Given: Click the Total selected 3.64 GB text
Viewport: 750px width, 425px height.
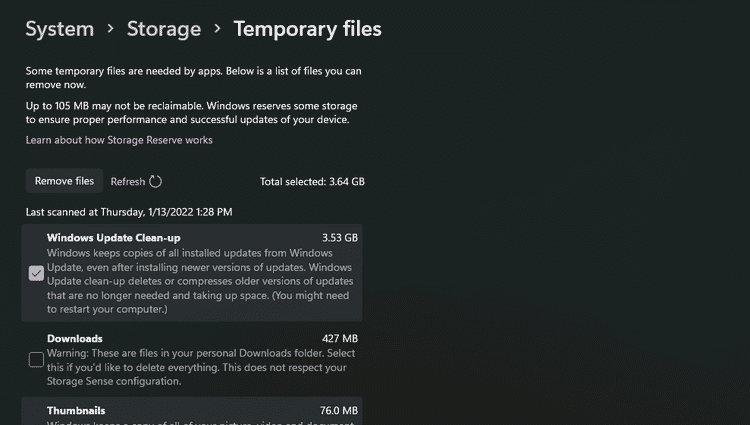Looking at the screenshot, I should point(312,182).
